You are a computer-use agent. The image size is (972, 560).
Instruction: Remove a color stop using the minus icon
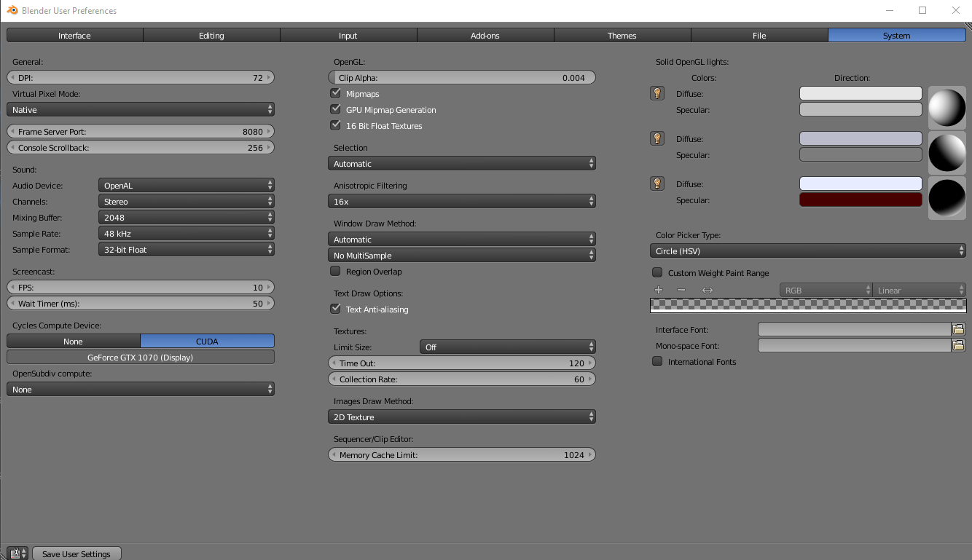(681, 289)
